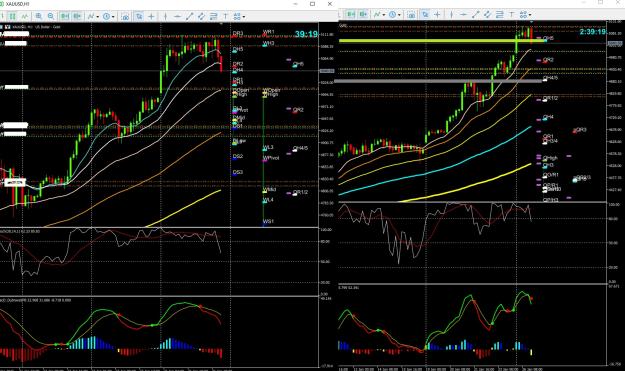Viewport: 625px width, 371px height.
Task: Expand shapes dropdown arrow in right chart window
Action: pos(530,15)
